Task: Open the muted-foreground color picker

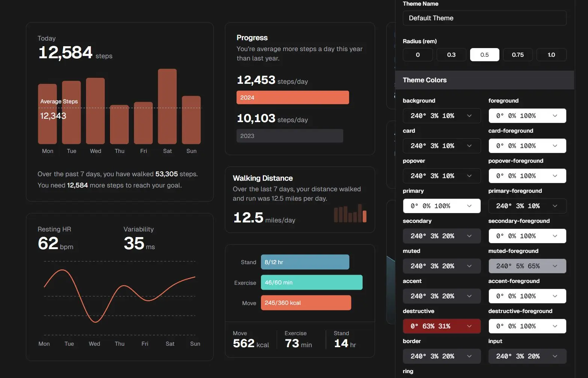Action: click(527, 266)
